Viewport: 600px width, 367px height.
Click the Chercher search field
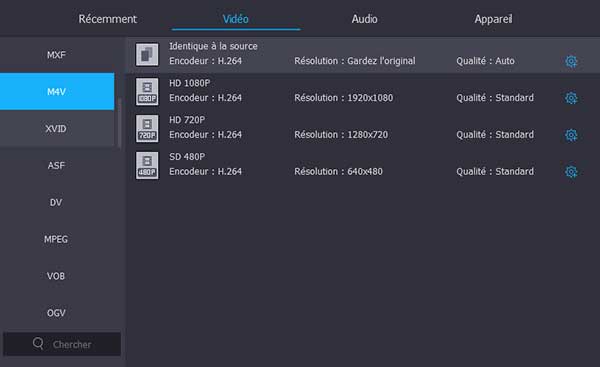(x=62, y=344)
